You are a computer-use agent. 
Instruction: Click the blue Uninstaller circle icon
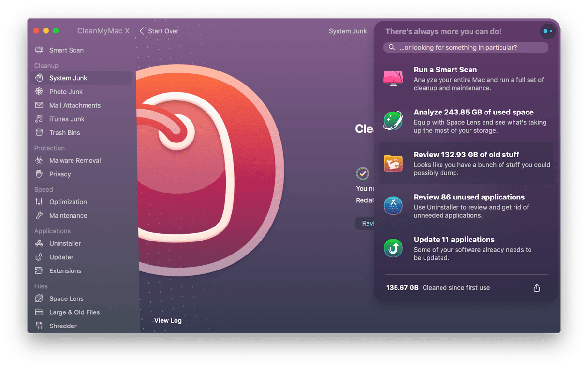(393, 206)
